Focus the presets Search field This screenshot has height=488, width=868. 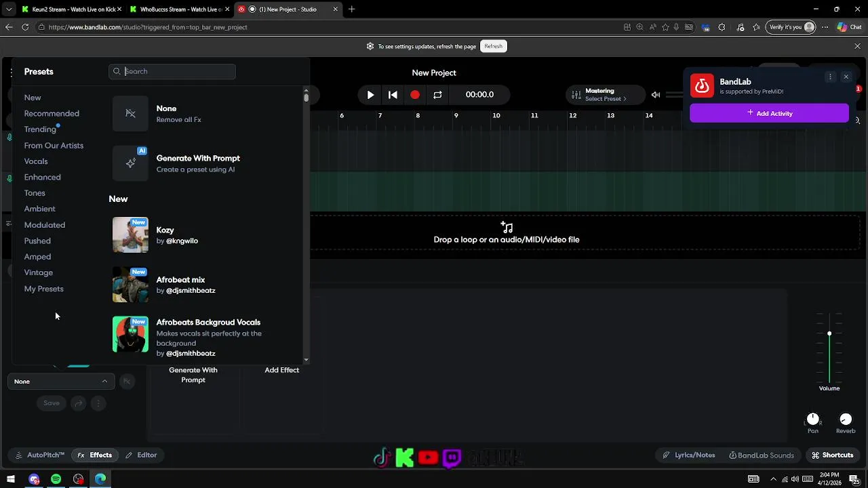coord(172,71)
